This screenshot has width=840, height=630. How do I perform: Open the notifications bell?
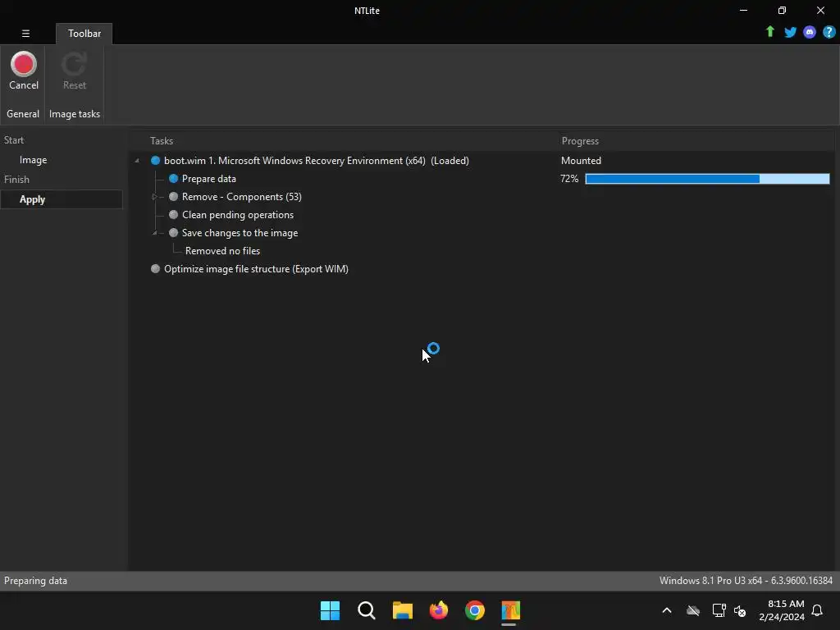[817, 610]
